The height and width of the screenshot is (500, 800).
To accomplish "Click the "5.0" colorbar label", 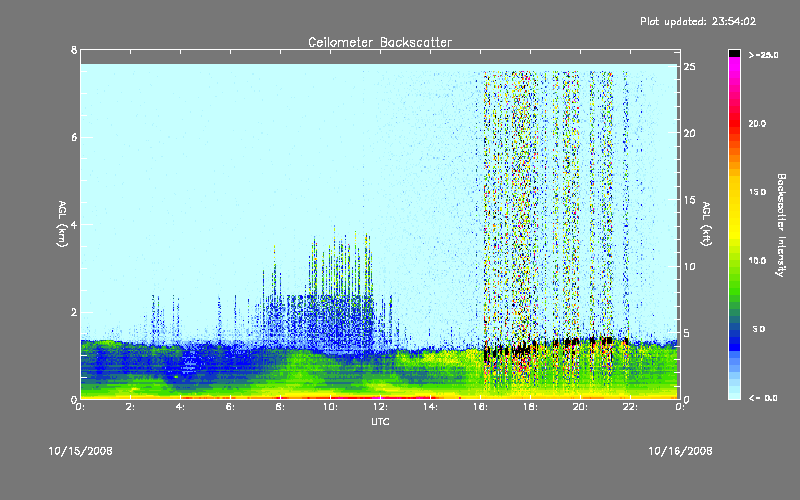I will tap(759, 329).
